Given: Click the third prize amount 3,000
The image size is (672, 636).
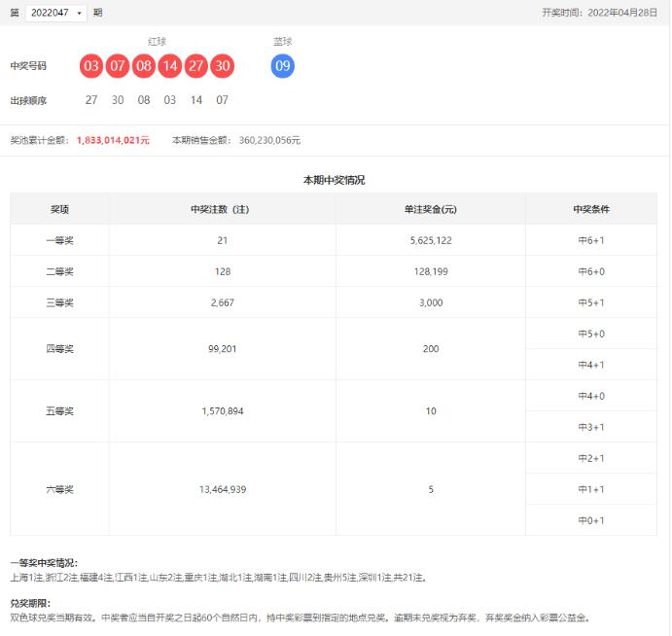Looking at the screenshot, I should coord(431,303).
